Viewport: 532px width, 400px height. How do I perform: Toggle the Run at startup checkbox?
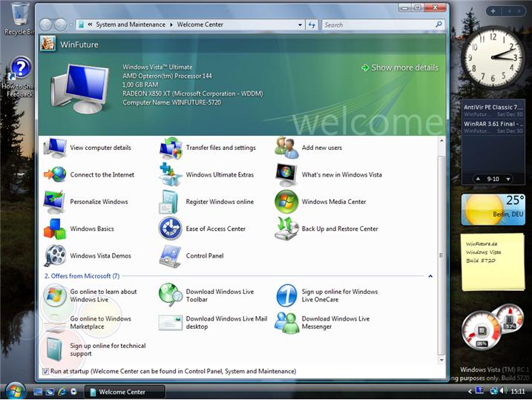(x=46, y=371)
